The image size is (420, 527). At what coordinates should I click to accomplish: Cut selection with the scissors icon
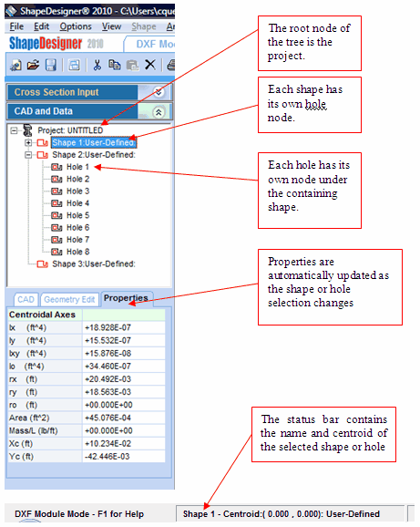97,65
